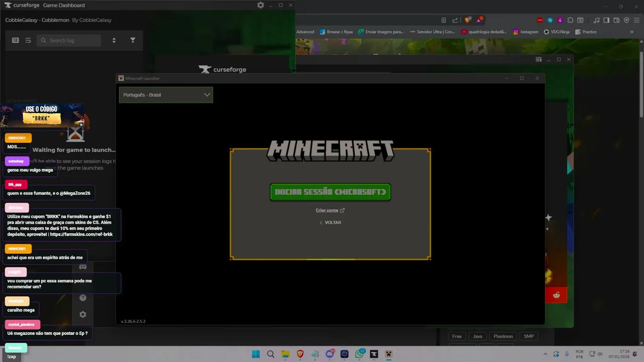
Task: Open the Brave Wallet icon
Action: click(x=616, y=20)
